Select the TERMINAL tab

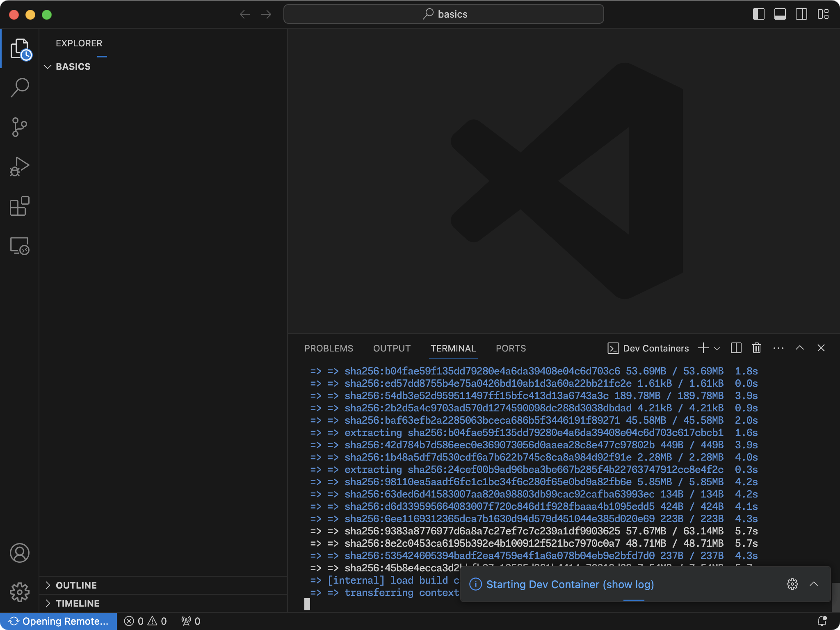coord(453,348)
